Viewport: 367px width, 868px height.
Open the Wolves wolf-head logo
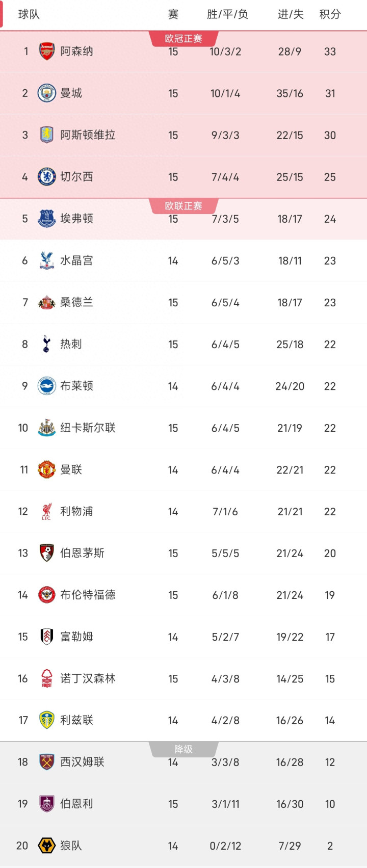pos(47,846)
